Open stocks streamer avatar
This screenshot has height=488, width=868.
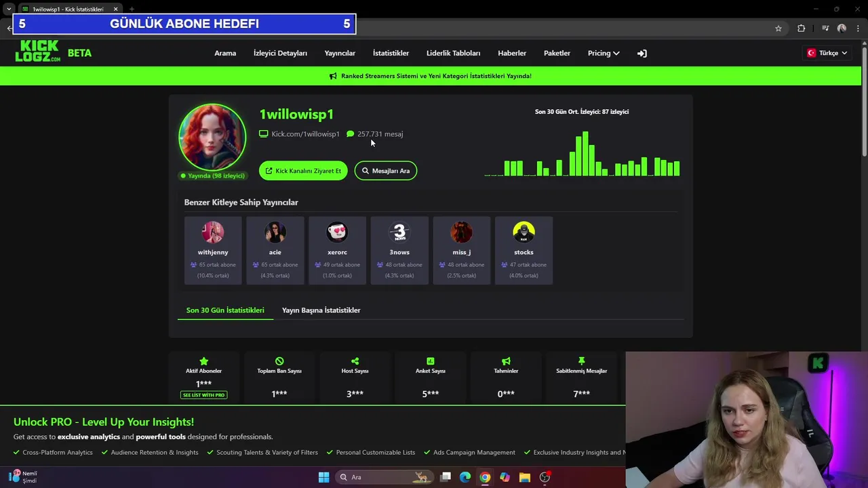click(x=524, y=232)
